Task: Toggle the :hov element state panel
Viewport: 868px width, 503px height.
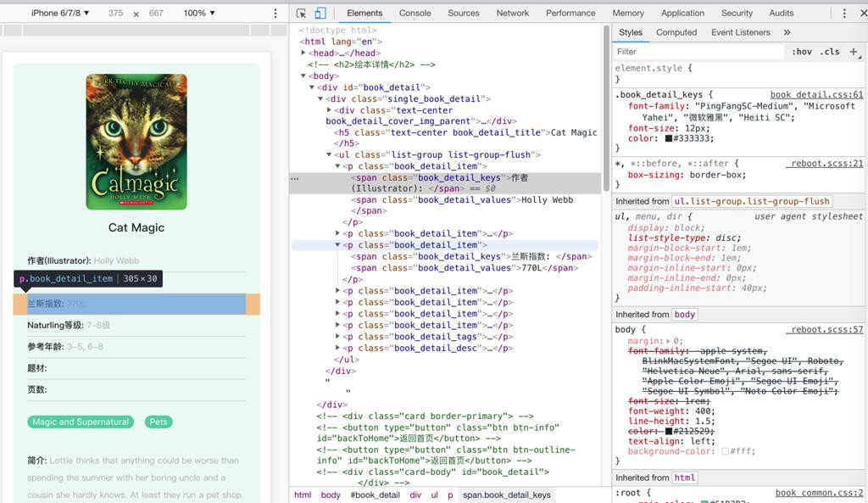Action: [801, 52]
